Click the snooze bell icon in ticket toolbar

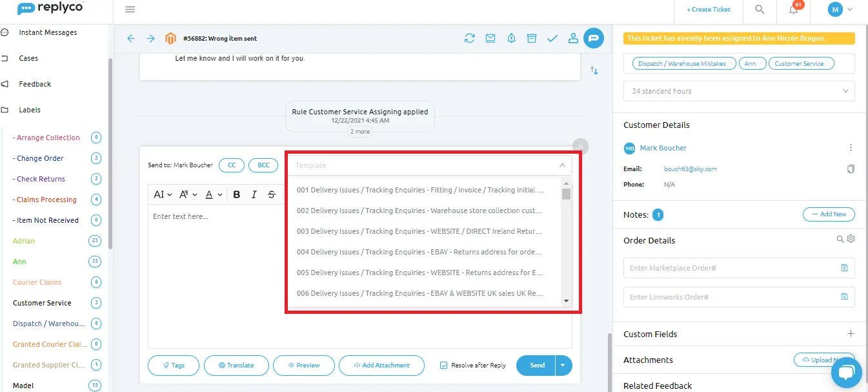tap(511, 39)
